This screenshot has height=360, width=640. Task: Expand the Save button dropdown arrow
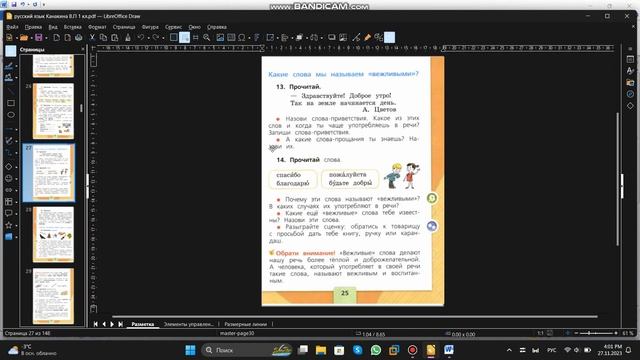[x=46, y=38]
